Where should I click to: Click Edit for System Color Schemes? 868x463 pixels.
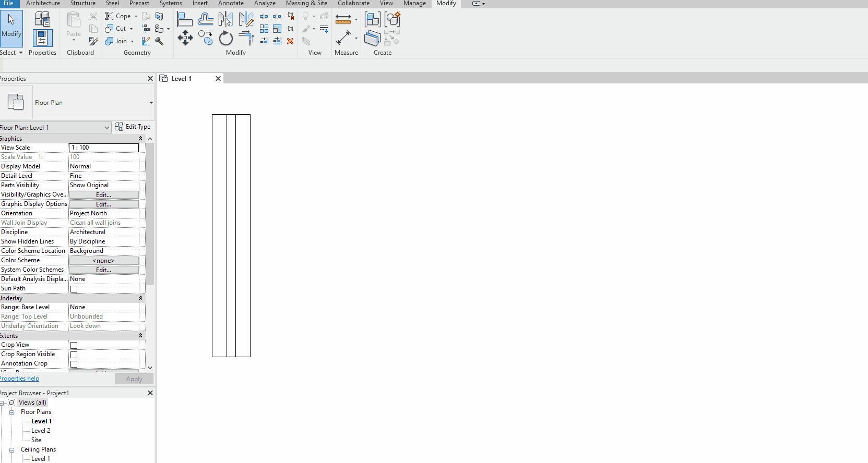(x=104, y=270)
